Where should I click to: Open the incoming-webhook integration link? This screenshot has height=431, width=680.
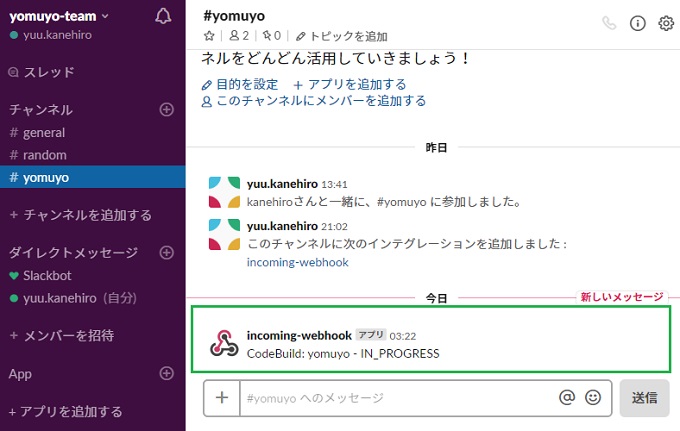click(298, 262)
